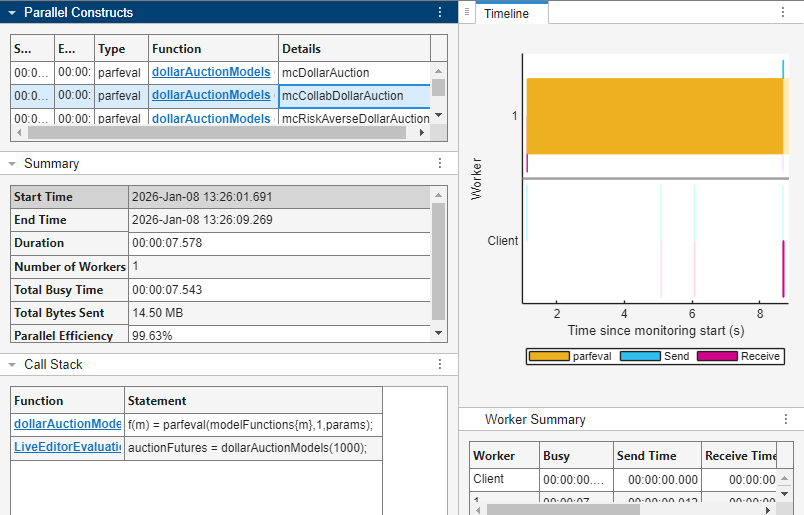Open dollarAuctionModels link in mcCollabDollarAuction row

pos(211,95)
